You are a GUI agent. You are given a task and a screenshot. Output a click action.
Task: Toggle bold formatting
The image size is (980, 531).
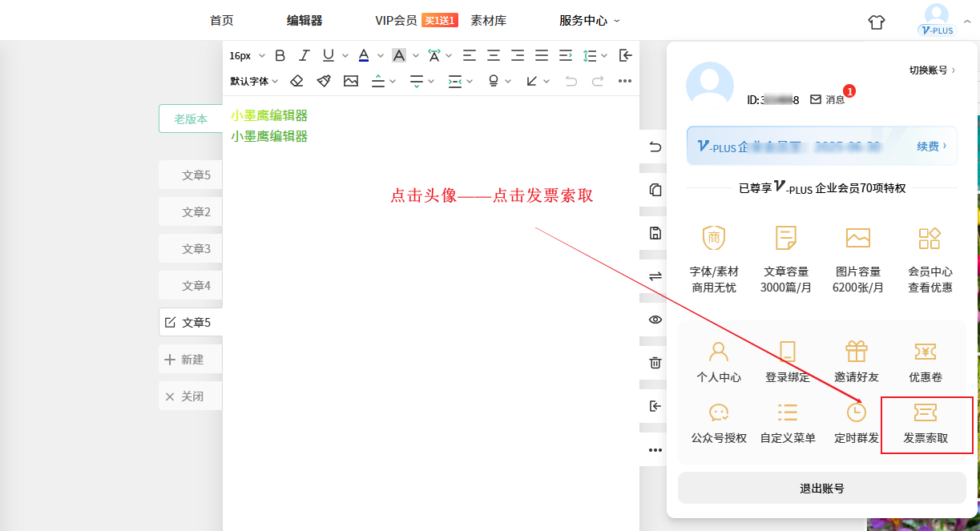pyautogui.click(x=280, y=55)
